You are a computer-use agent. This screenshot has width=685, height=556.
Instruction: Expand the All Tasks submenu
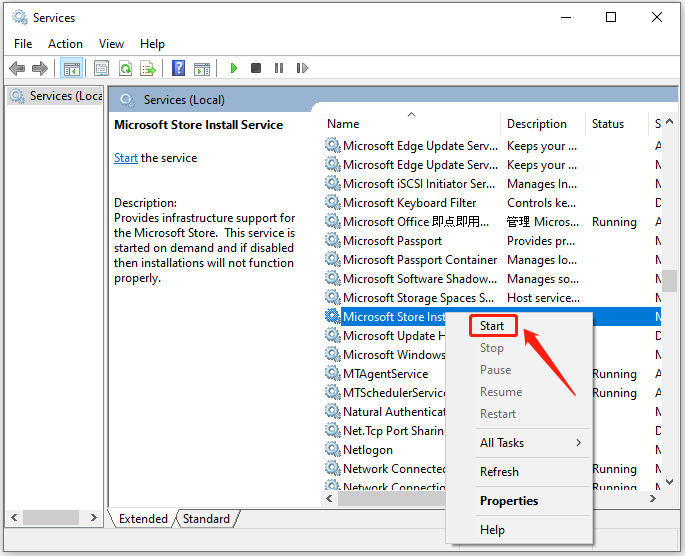click(x=519, y=443)
